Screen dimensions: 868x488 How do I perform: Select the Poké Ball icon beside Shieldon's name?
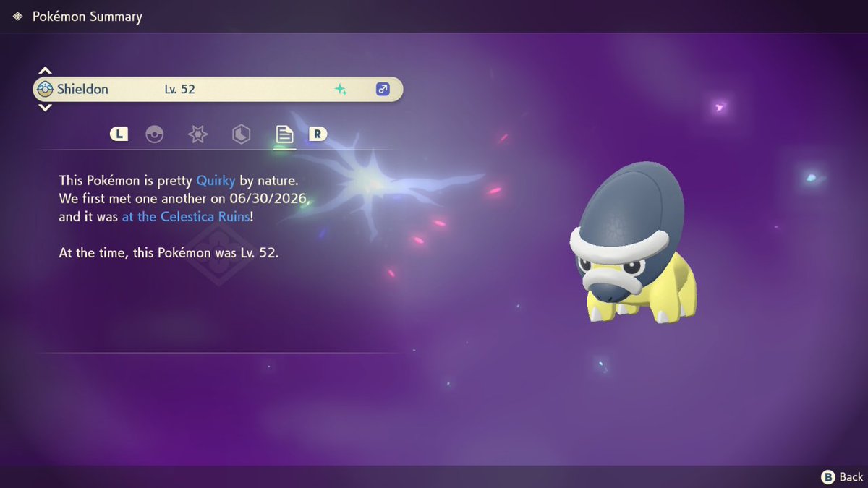click(x=46, y=90)
